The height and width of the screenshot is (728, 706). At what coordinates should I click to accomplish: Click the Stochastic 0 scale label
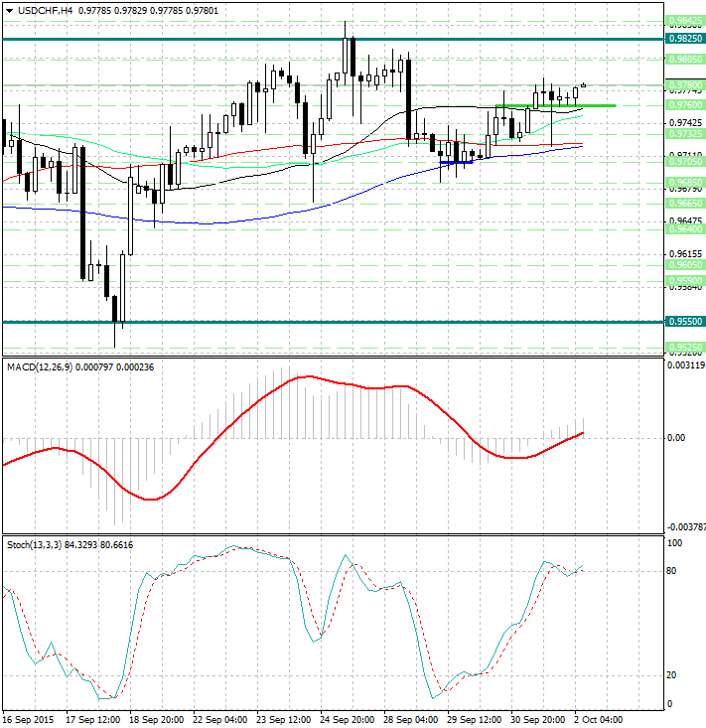pos(669,704)
